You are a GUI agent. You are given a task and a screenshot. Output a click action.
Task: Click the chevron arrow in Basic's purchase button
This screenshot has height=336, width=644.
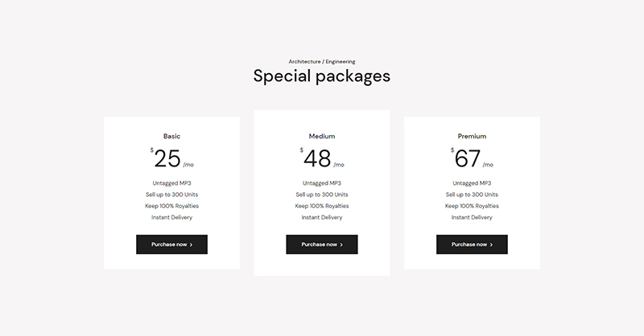192,244
